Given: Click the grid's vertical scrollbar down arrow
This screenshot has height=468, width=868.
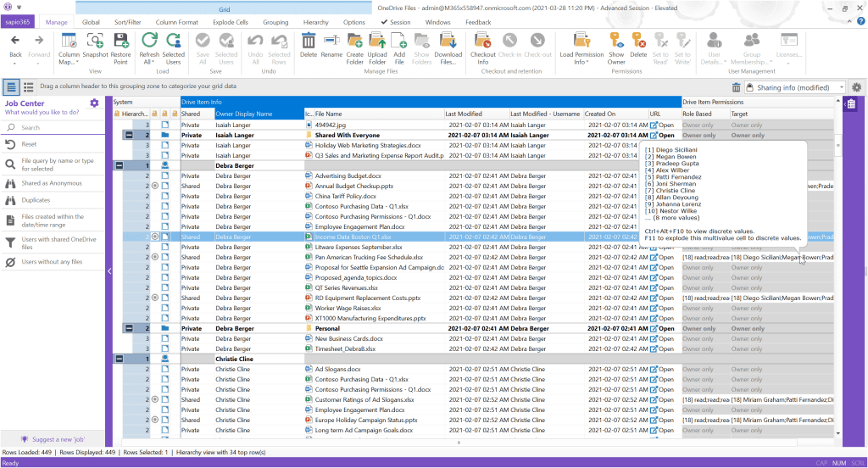Looking at the screenshot, I should [837, 433].
